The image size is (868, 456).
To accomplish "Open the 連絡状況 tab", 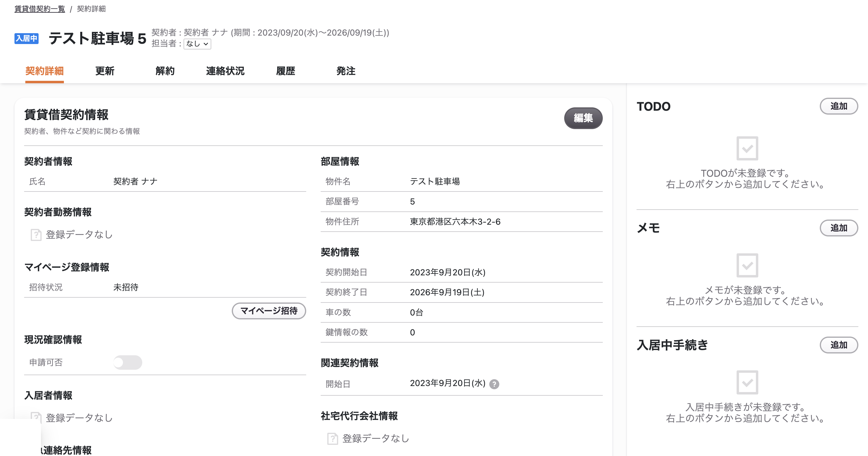I will tap(225, 71).
